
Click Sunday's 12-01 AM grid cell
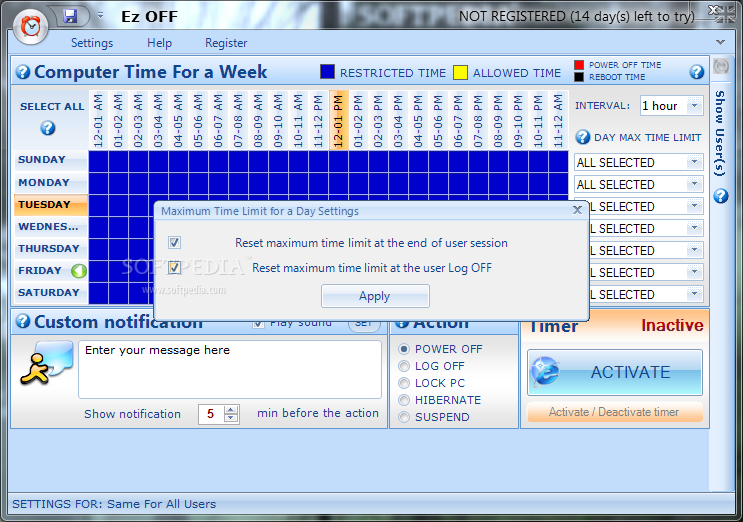[99, 162]
